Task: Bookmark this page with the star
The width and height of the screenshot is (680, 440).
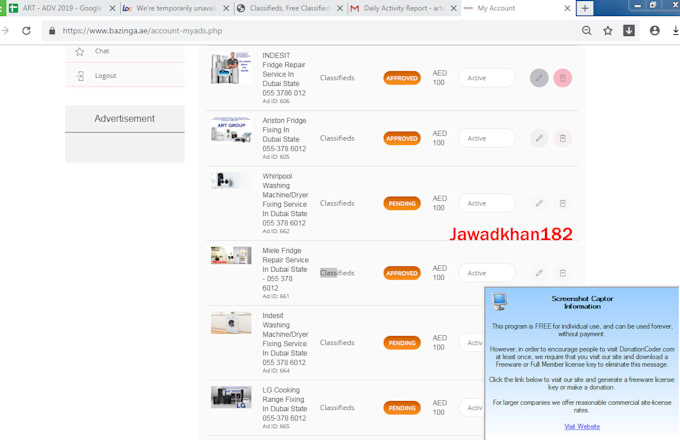Action: [x=608, y=31]
